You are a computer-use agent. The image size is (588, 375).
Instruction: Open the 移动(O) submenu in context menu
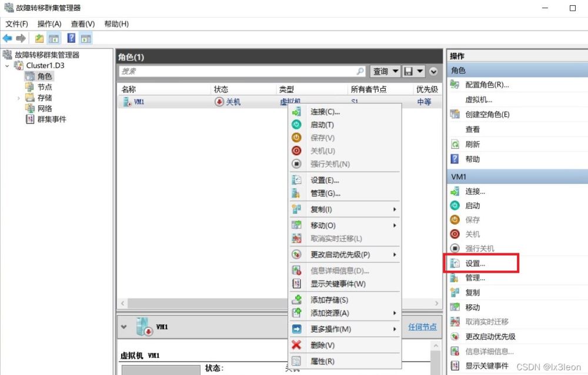click(323, 226)
